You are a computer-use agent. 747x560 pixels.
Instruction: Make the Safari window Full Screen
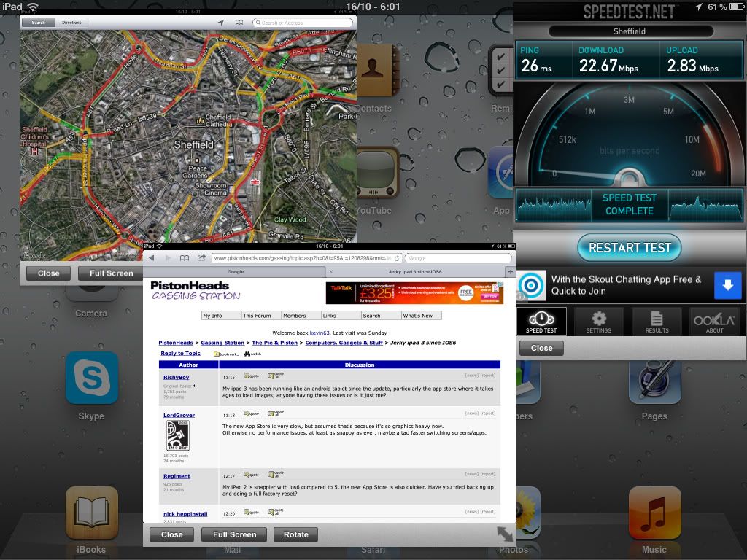[234, 534]
